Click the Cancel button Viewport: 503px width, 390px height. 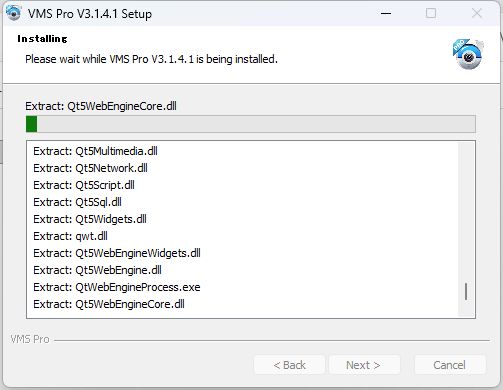tap(449, 365)
